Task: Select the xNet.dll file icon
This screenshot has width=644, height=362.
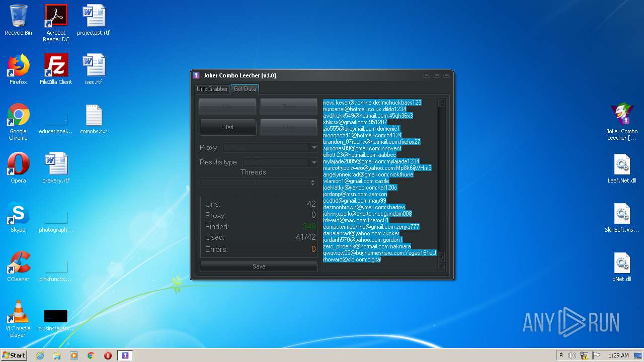Action: 622,266
